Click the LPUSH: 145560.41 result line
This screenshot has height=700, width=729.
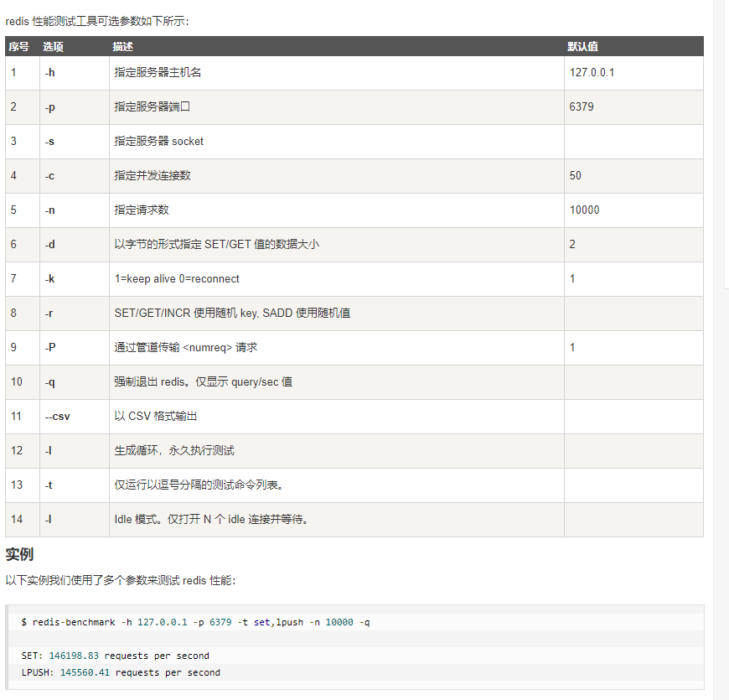pyautogui.click(x=121, y=672)
